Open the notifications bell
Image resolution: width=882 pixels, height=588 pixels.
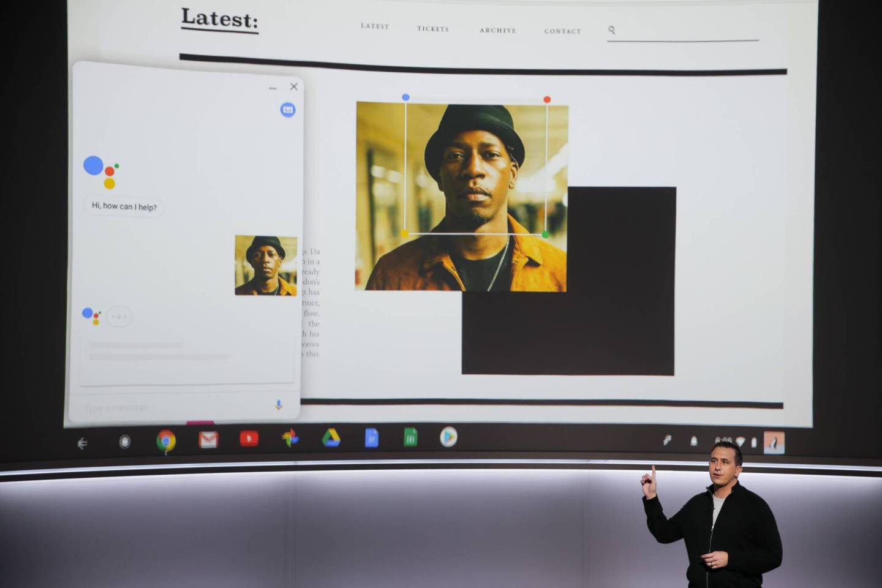tap(694, 440)
